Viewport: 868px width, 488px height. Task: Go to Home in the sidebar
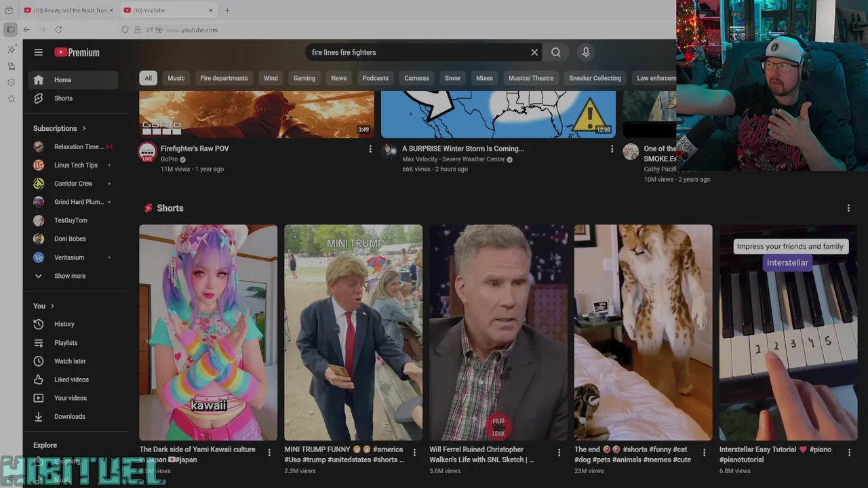(x=73, y=80)
